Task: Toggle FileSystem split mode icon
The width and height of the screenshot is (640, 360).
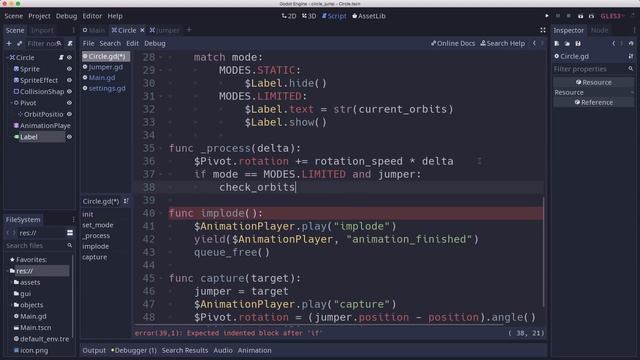Action: tap(70, 233)
